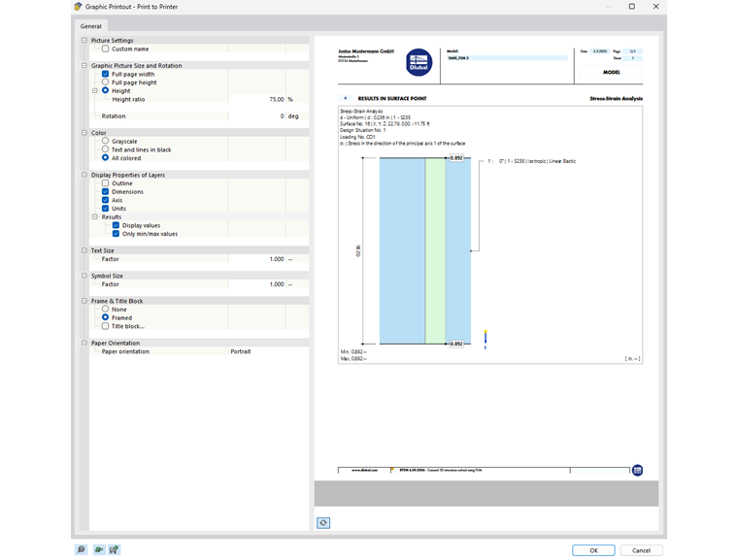Collapse the Picture Settings section
Image resolution: width=738 pixels, height=560 pixels.
pyautogui.click(x=84, y=41)
